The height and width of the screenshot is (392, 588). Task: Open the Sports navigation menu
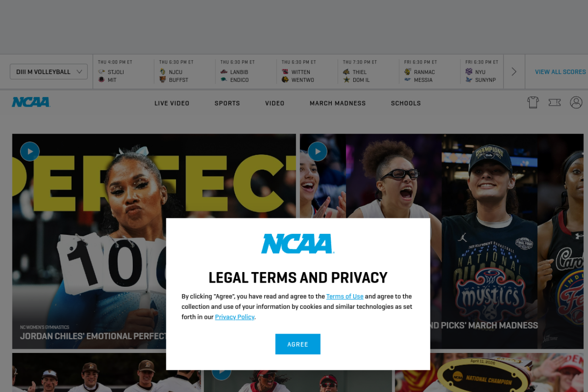pyautogui.click(x=227, y=103)
